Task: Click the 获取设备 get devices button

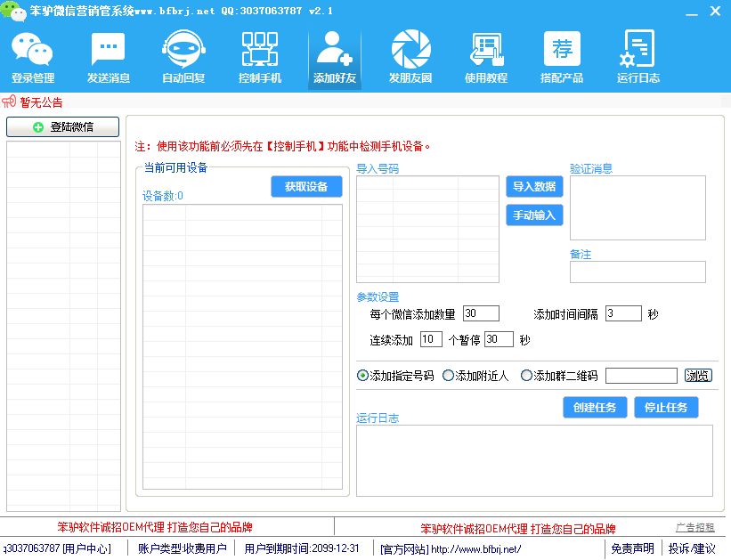Action: coord(306,186)
